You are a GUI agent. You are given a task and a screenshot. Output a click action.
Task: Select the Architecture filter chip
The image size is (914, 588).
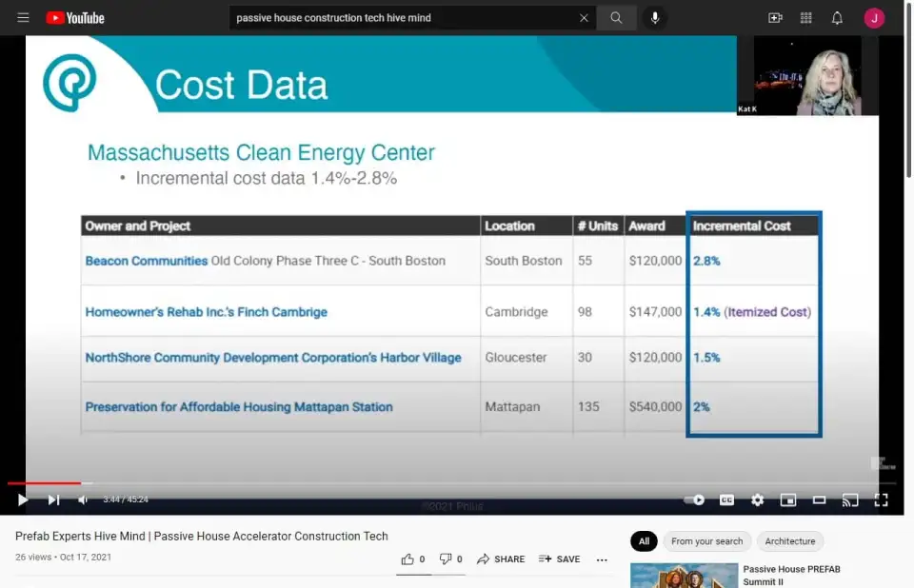789,541
